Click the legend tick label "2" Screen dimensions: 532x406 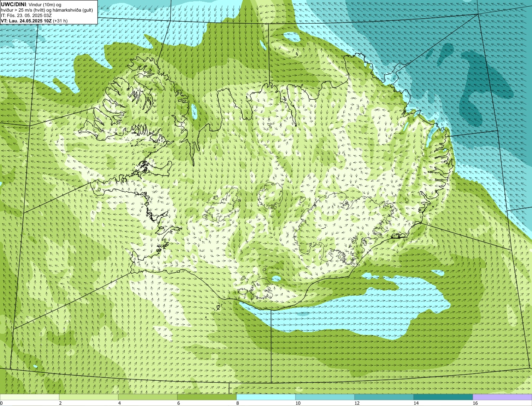tap(60, 403)
